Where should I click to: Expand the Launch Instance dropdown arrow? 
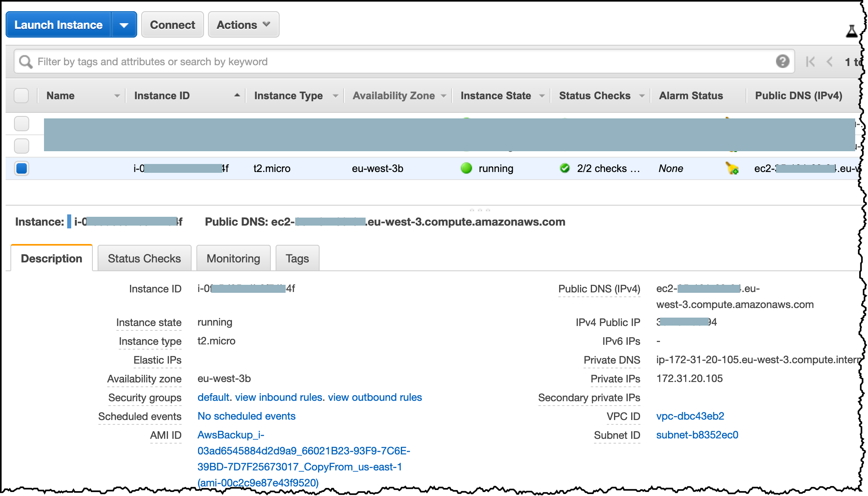pyautogui.click(x=124, y=25)
